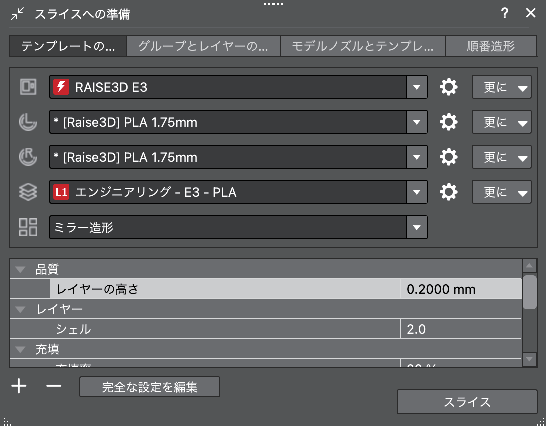Click 完全な設定を編集 button

click(149, 387)
